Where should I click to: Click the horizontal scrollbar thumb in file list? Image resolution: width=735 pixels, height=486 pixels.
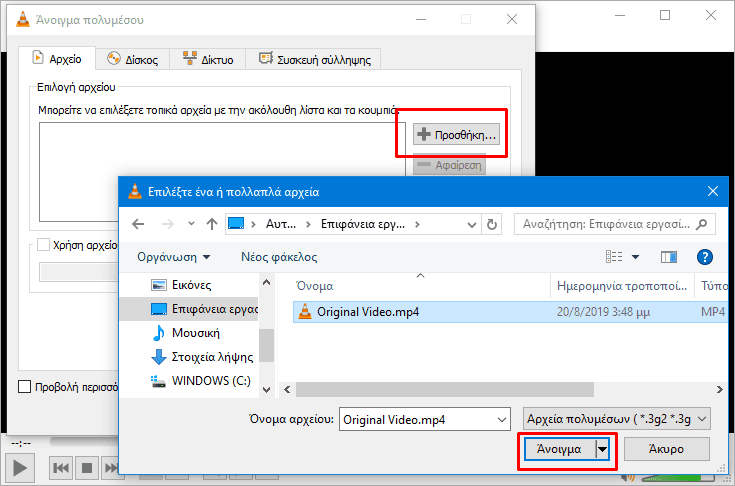(445, 389)
